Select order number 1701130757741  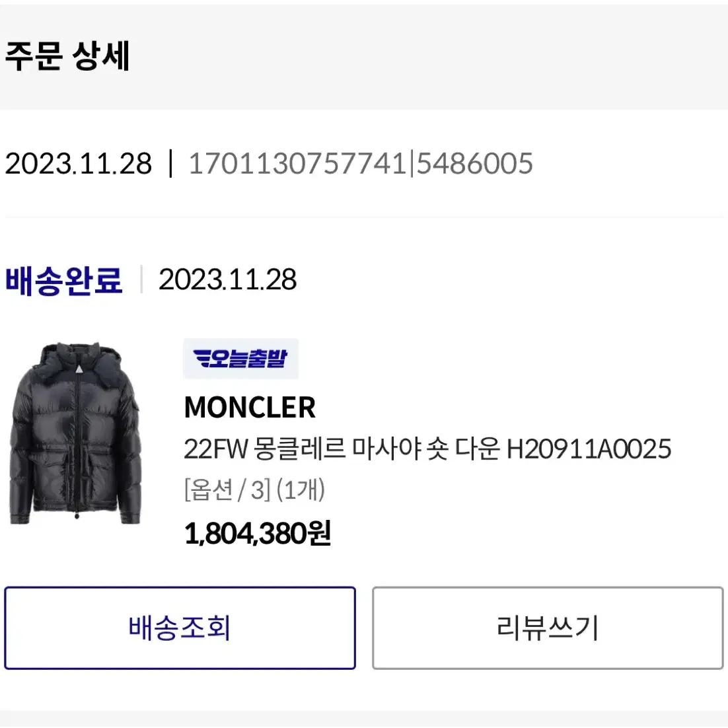[297, 163]
